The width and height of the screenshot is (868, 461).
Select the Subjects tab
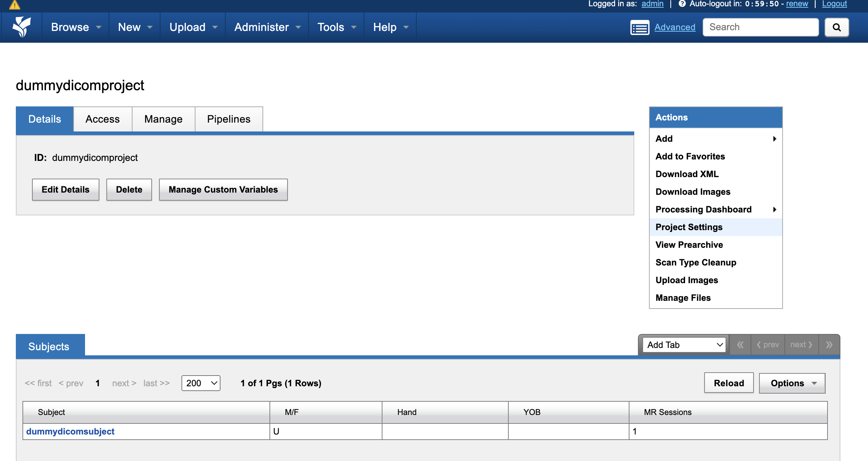50,346
